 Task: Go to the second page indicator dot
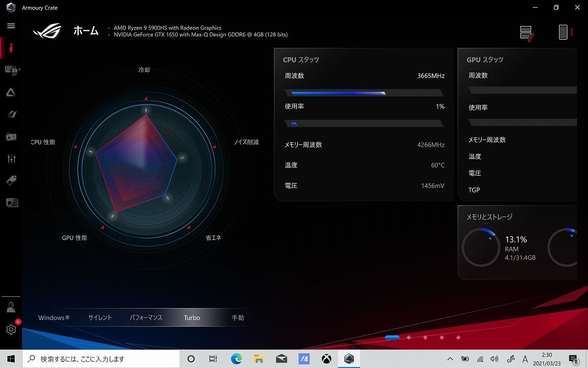tap(409, 337)
